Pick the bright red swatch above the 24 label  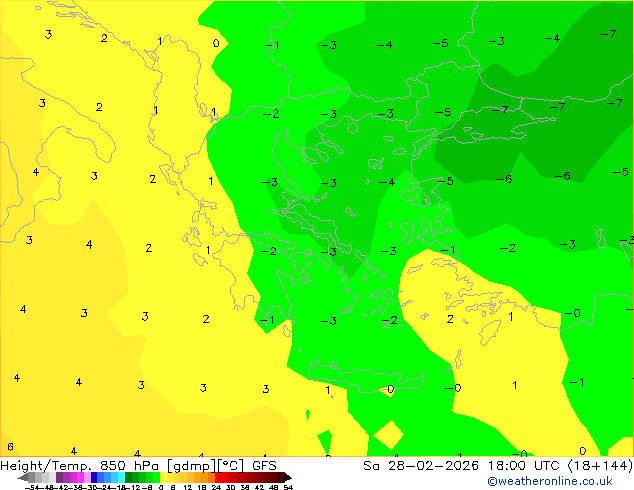point(218,477)
